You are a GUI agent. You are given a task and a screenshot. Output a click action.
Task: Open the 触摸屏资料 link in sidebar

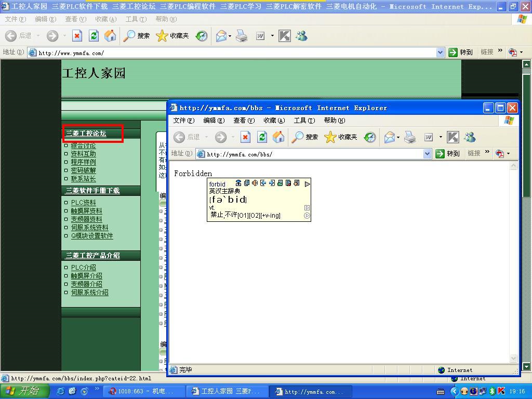pos(86,211)
